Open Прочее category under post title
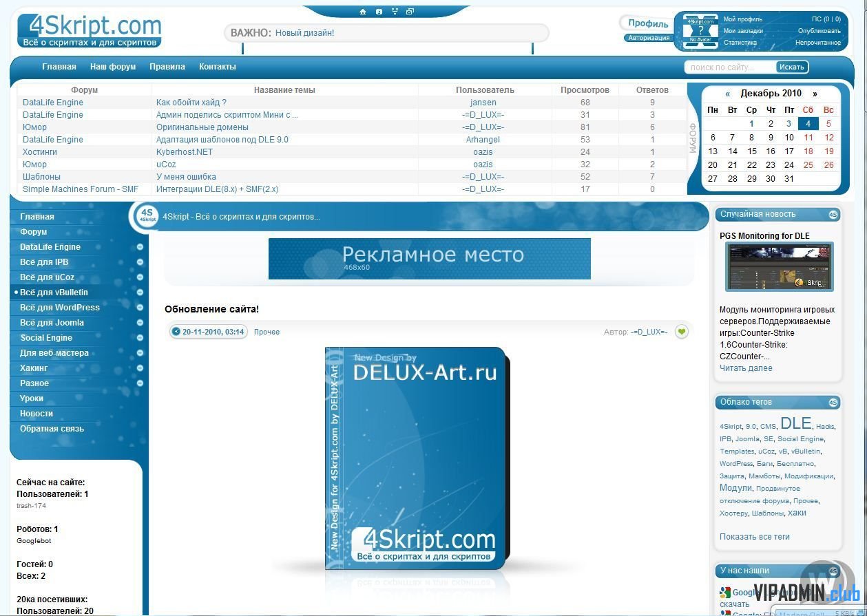 [267, 332]
